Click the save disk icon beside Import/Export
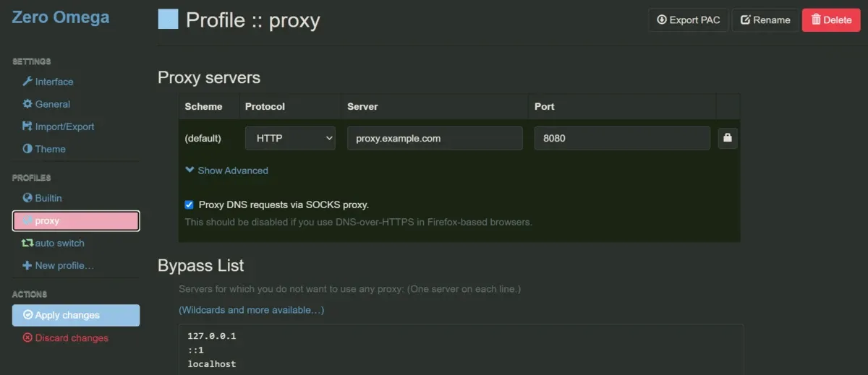Viewport: 868px width, 375px height. 27,126
